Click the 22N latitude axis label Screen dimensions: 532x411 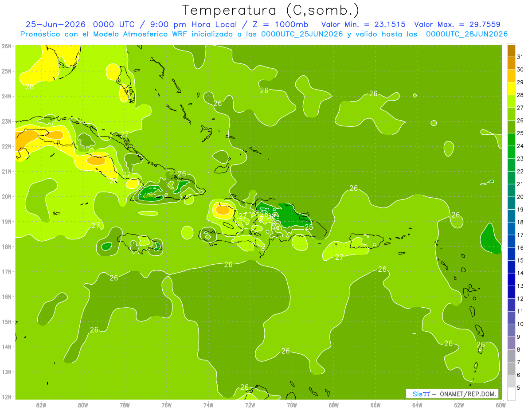7,146
